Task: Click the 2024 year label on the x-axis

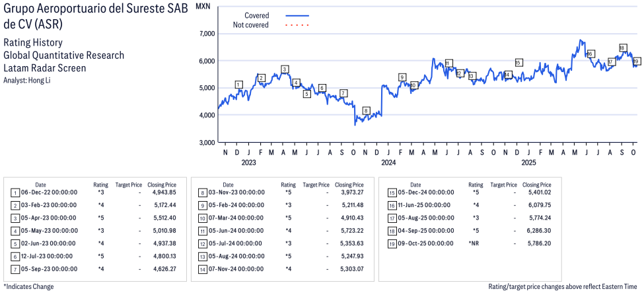Action: pos(388,163)
